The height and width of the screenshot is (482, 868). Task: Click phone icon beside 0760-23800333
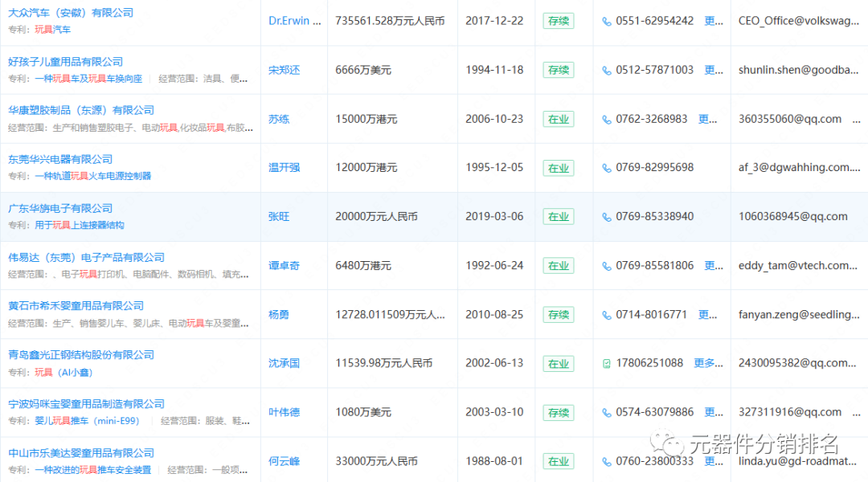click(x=607, y=462)
